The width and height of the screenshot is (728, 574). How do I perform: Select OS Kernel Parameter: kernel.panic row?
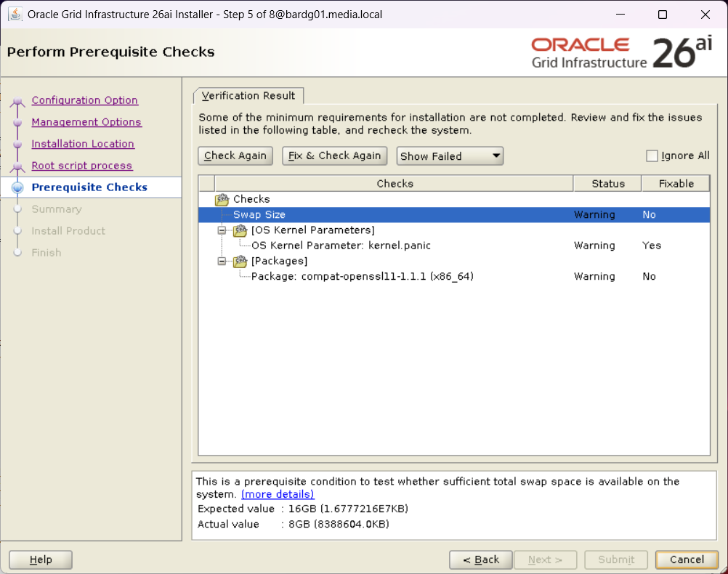point(454,246)
